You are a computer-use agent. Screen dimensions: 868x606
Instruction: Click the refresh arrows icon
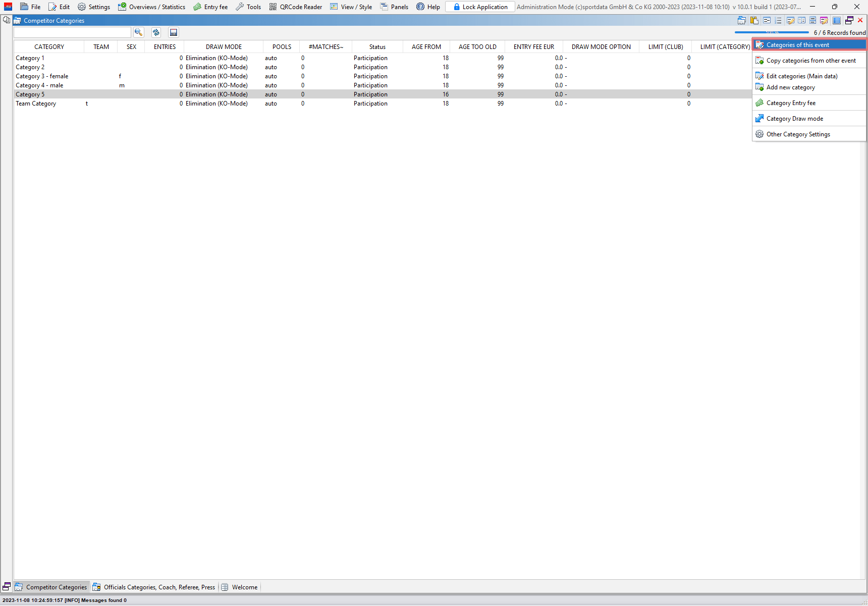156,32
